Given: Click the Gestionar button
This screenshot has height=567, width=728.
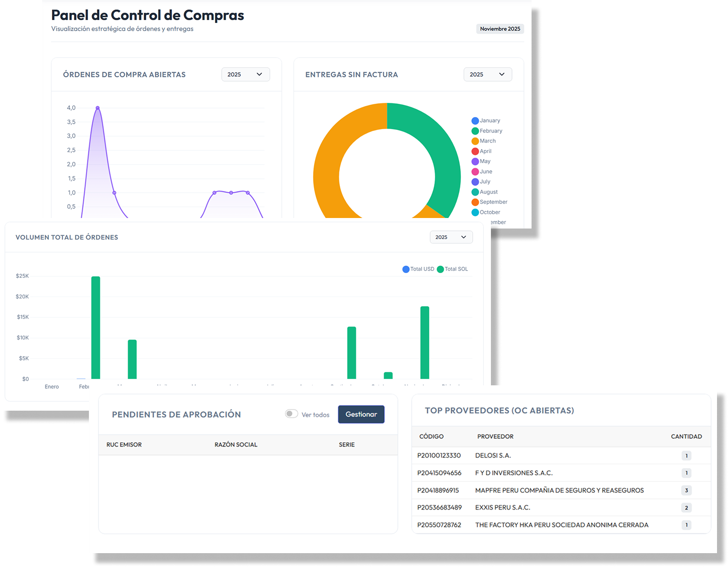Looking at the screenshot, I should (x=361, y=414).
